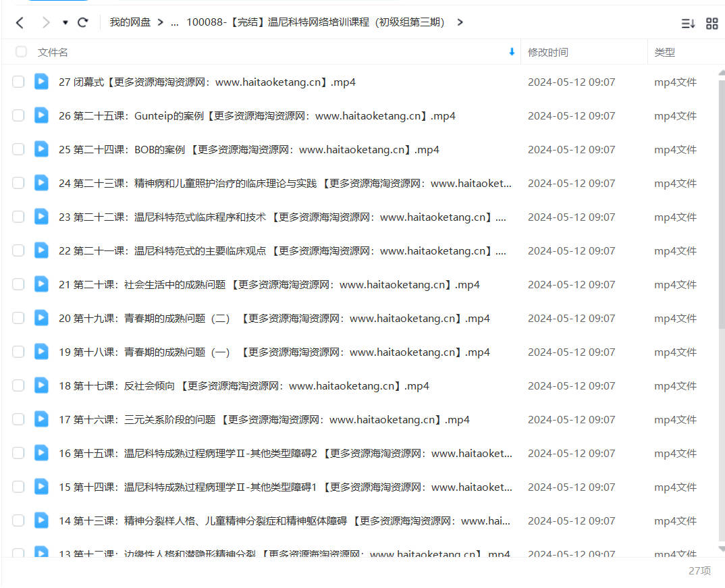Sort by the 修改时间 column header

pos(548,52)
